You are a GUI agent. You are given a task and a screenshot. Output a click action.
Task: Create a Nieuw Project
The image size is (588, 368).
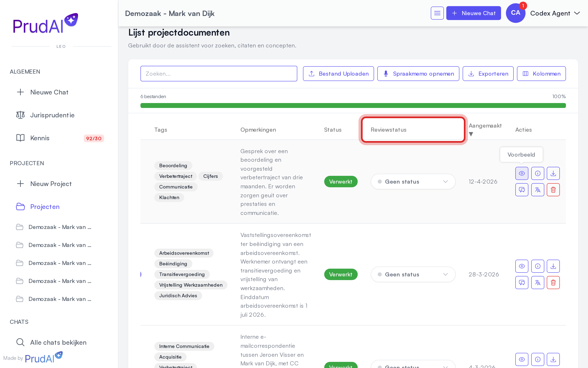[44, 184]
